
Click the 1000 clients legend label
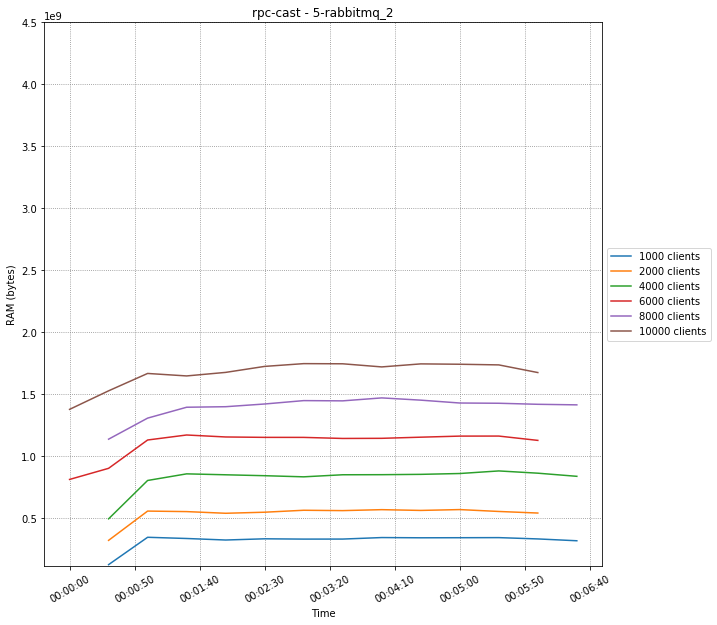[x=669, y=257]
